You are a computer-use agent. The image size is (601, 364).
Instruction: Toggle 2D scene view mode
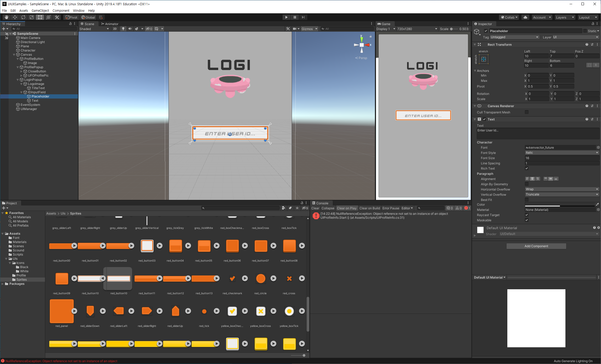click(115, 29)
